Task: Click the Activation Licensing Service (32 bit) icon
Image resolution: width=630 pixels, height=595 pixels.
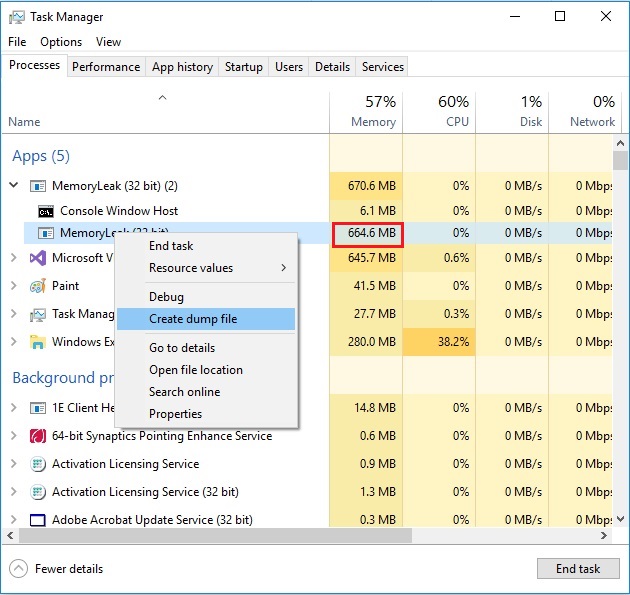Action: [38, 492]
